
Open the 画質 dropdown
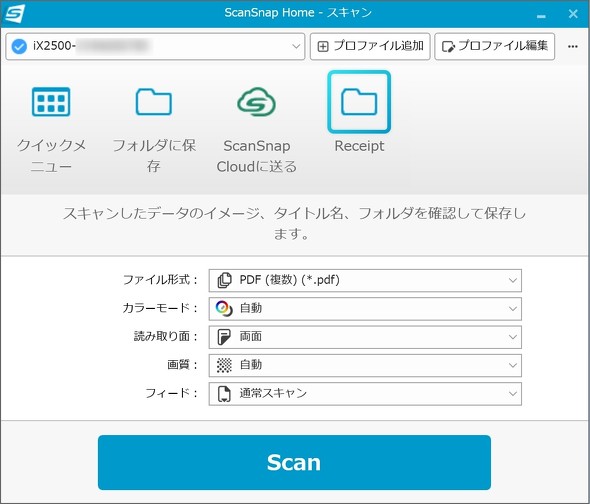point(365,365)
